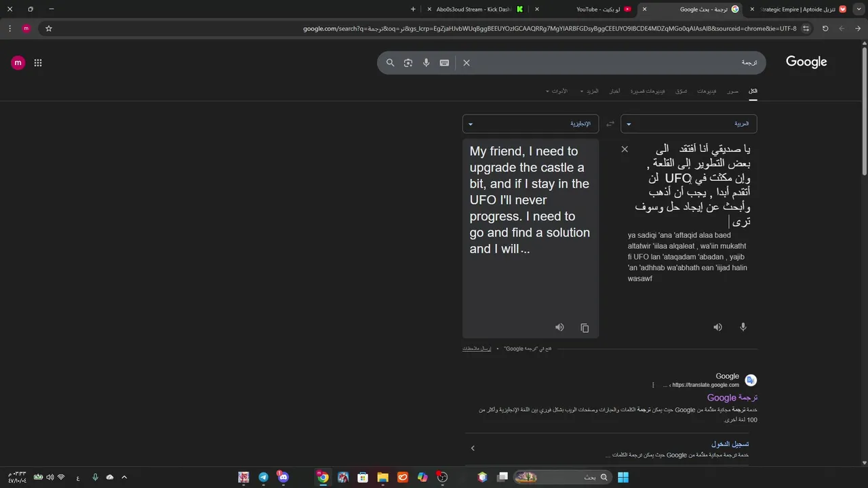Image resolution: width=868 pixels, height=488 pixels.
Task: Click the taskbar clock and date
Action: 17,477
